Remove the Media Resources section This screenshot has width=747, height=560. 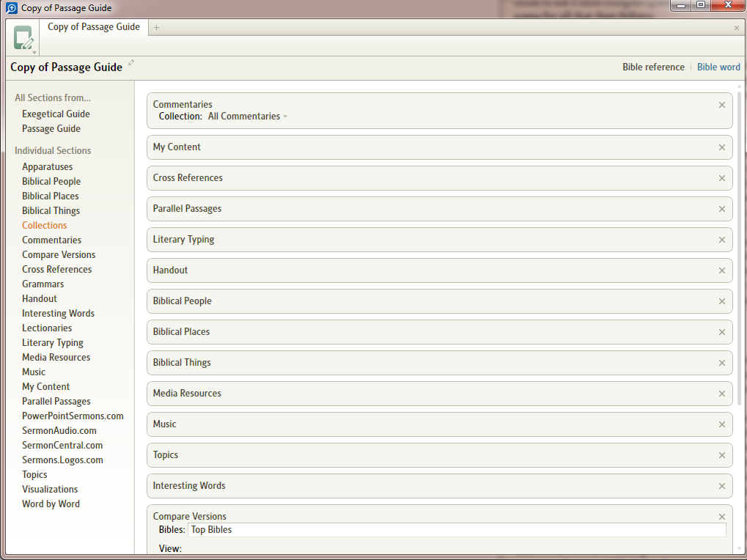click(x=722, y=394)
